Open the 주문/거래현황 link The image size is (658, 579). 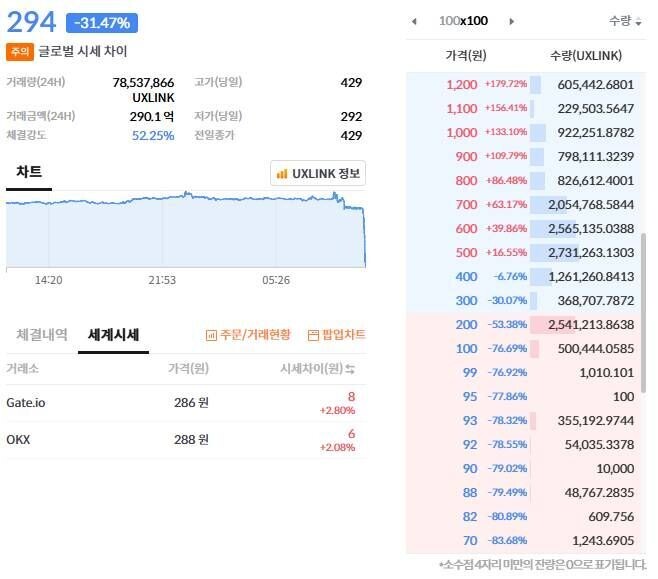(248, 335)
